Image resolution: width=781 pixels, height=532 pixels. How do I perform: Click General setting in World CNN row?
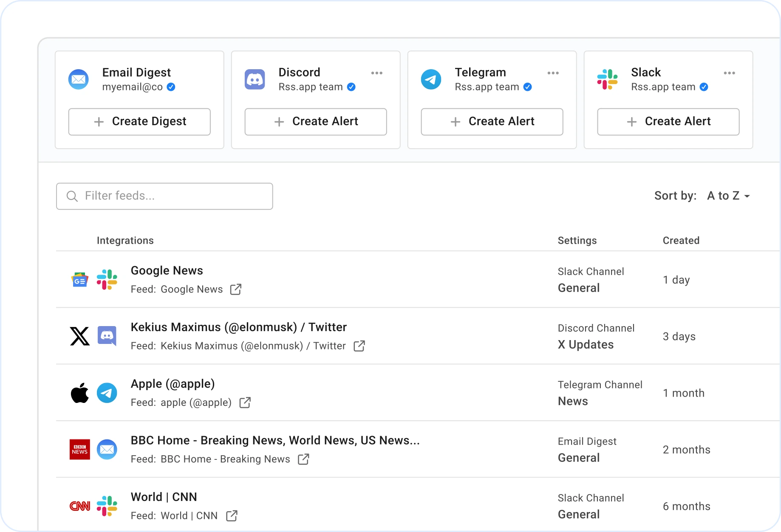click(579, 515)
